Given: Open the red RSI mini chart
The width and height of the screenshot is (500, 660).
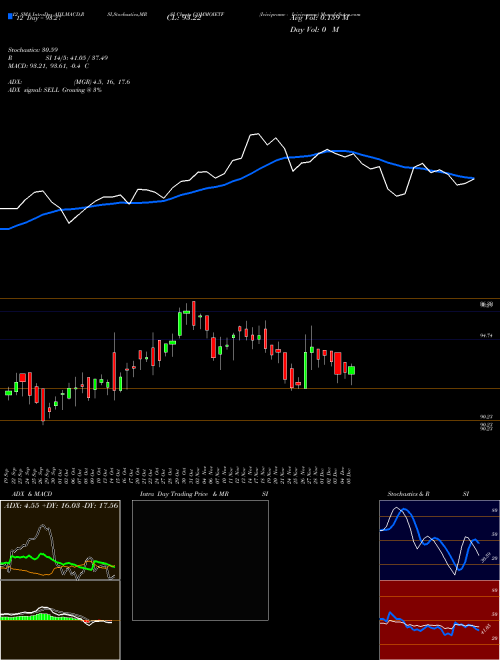Looking at the screenshot, I should pyautogui.click(x=439, y=620).
